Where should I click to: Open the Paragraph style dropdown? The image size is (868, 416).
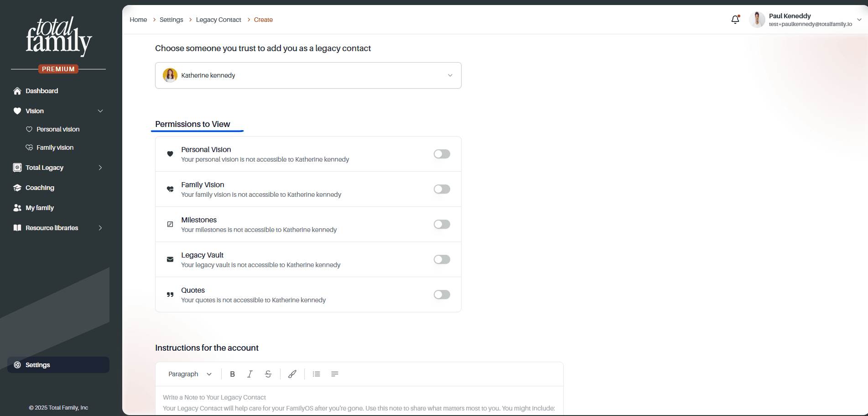190,374
